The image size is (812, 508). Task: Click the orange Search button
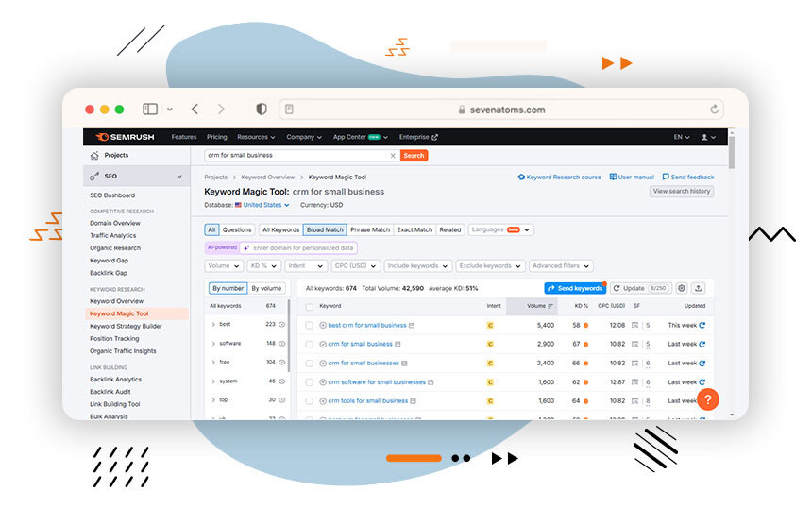[x=414, y=156]
